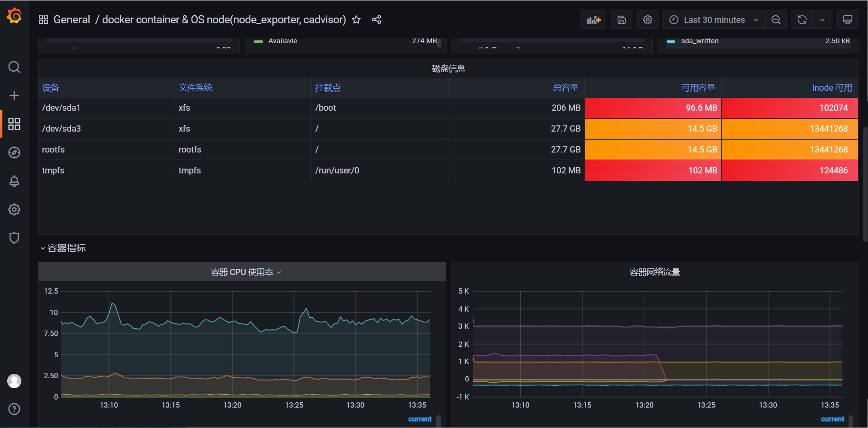This screenshot has width=868, height=428.
Task: Click the Grafana logo home icon
Action: coord(14,16)
